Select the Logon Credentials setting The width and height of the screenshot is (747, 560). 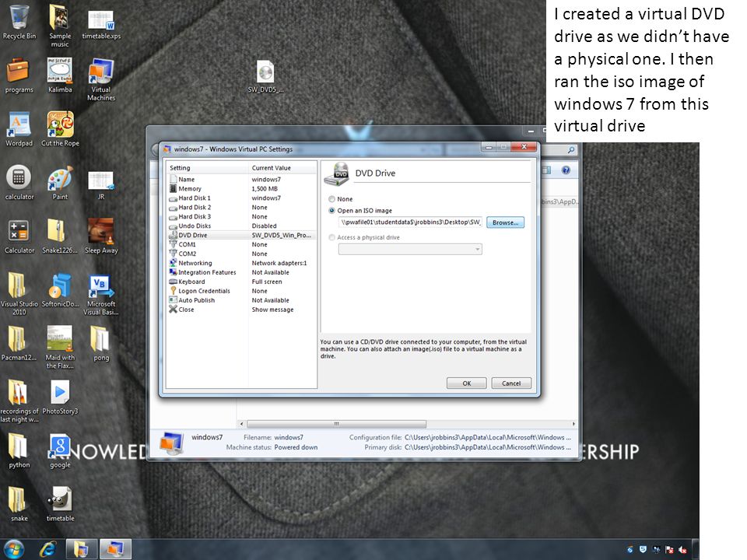tap(241, 291)
